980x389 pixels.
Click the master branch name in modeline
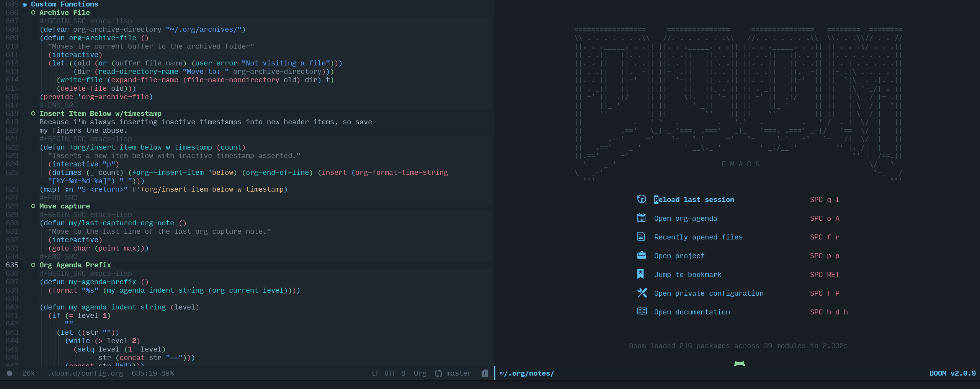point(459,373)
